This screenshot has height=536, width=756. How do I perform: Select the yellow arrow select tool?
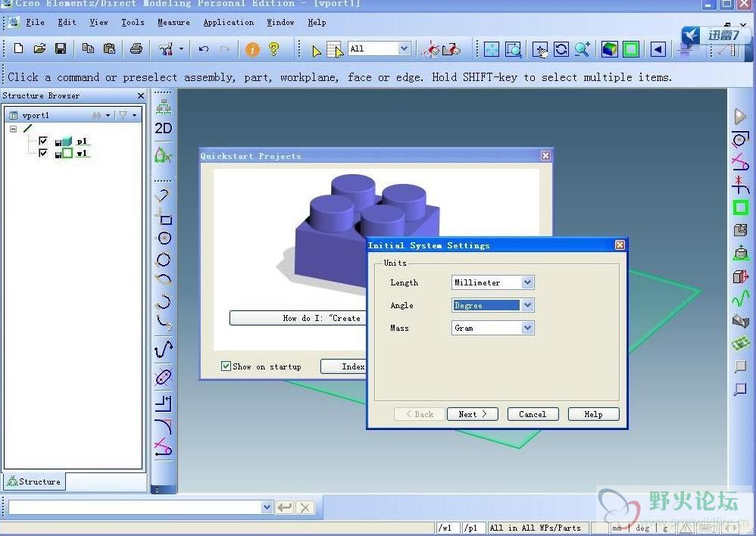click(x=317, y=50)
